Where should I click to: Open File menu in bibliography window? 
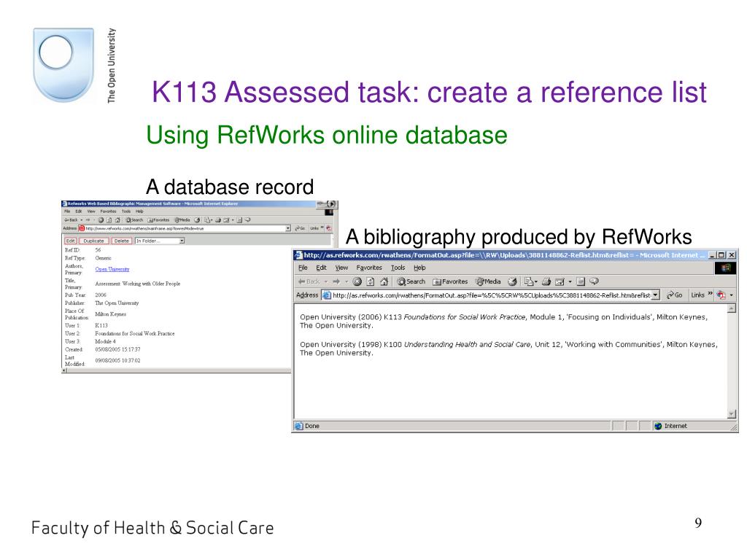click(303, 268)
